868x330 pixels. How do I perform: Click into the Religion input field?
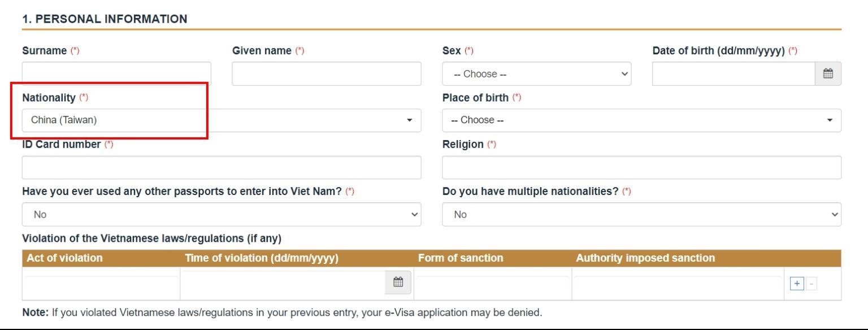click(x=641, y=168)
